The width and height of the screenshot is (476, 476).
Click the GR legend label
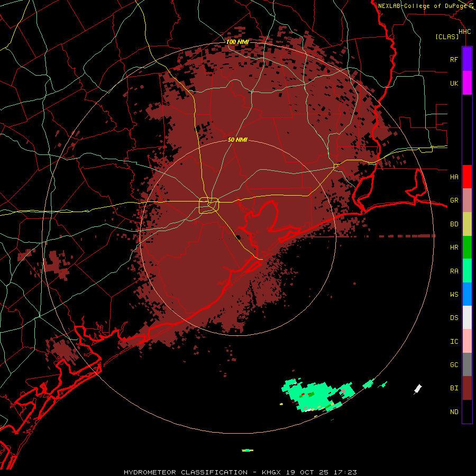click(454, 200)
